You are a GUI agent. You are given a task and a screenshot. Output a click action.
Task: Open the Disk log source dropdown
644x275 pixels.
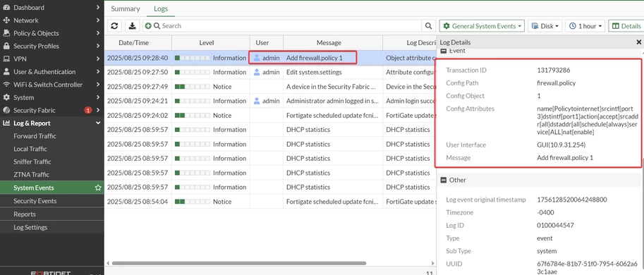[x=545, y=26]
